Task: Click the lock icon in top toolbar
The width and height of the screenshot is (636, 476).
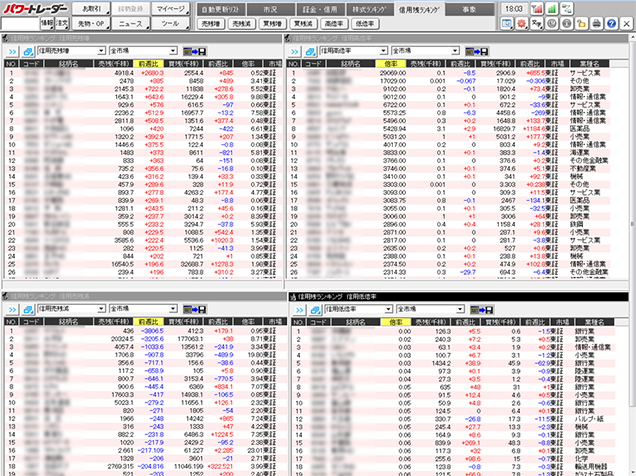Action: pos(581,23)
